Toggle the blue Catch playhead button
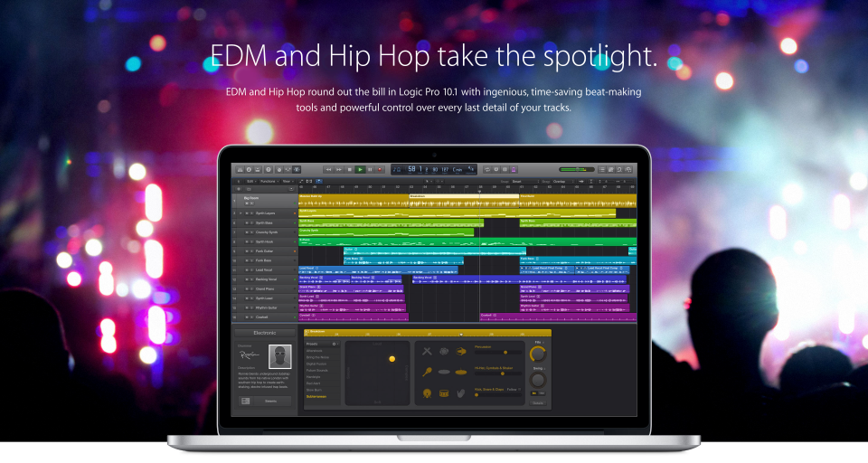This screenshot has height=463, width=868. pos(319,181)
